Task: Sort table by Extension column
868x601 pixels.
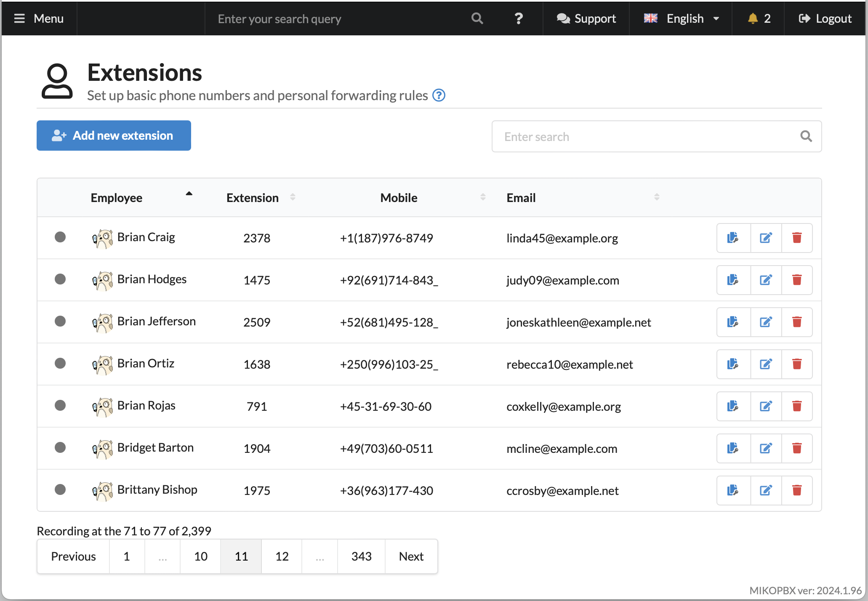Action: [x=253, y=198]
